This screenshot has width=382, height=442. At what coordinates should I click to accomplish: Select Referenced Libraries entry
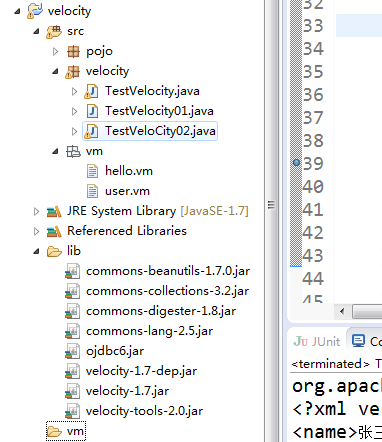(x=127, y=231)
